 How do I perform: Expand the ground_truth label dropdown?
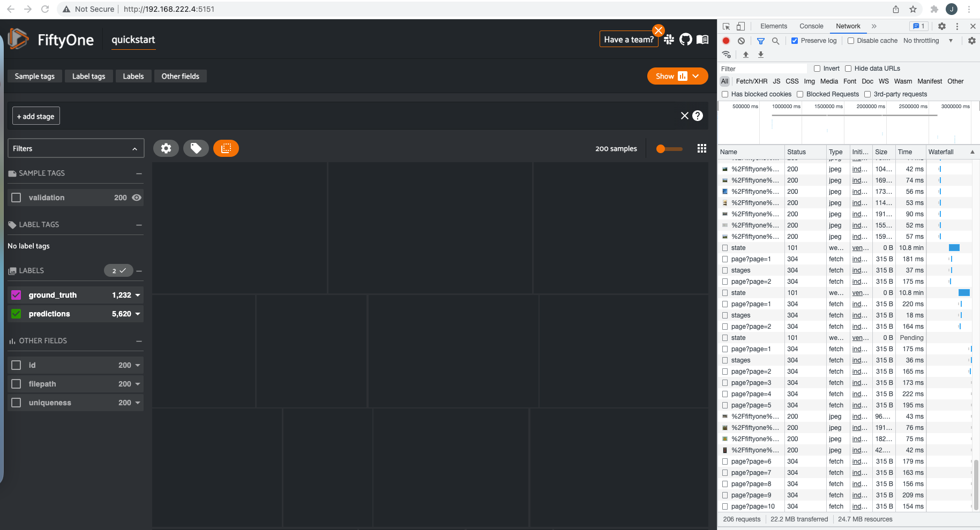coord(138,295)
